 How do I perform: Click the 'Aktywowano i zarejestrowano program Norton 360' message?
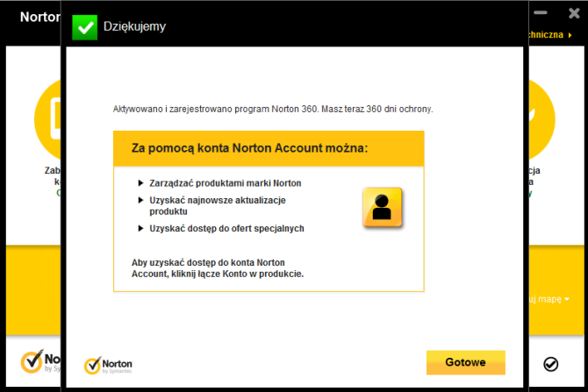point(273,110)
